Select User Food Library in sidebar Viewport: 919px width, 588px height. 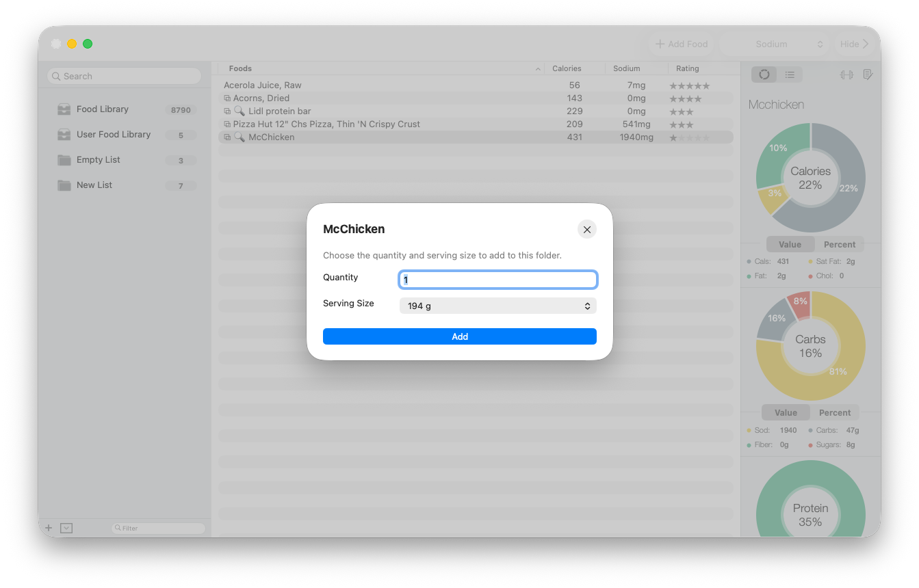(x=125, y=135)
